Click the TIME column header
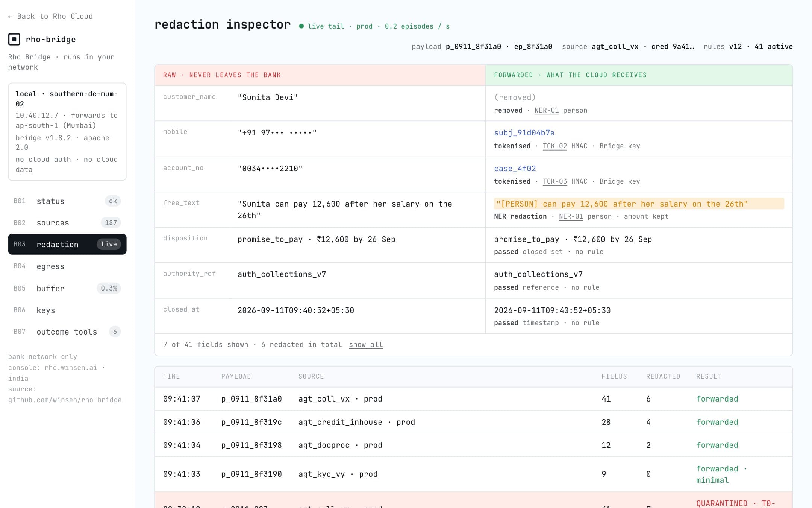 pos(171,376)
